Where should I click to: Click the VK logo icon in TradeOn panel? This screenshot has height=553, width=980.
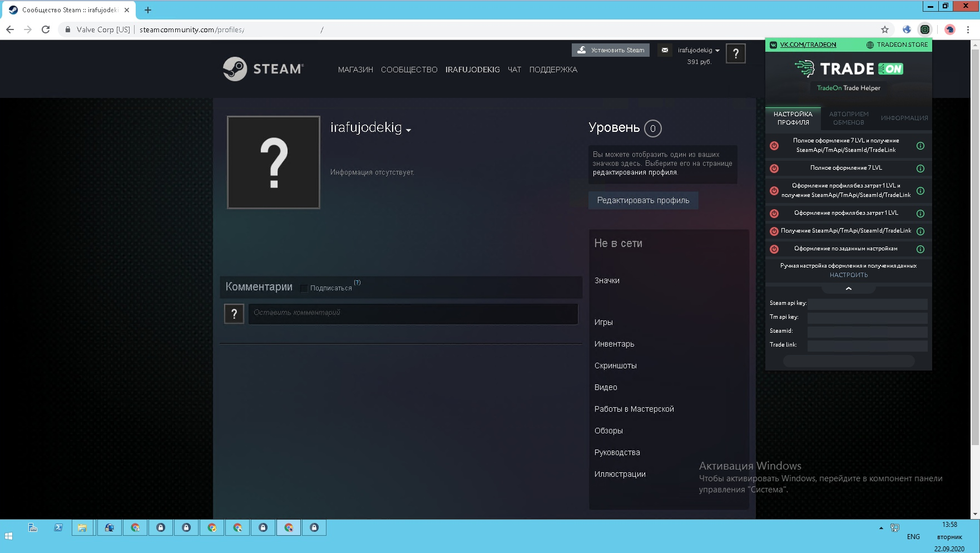click(773, 45)
